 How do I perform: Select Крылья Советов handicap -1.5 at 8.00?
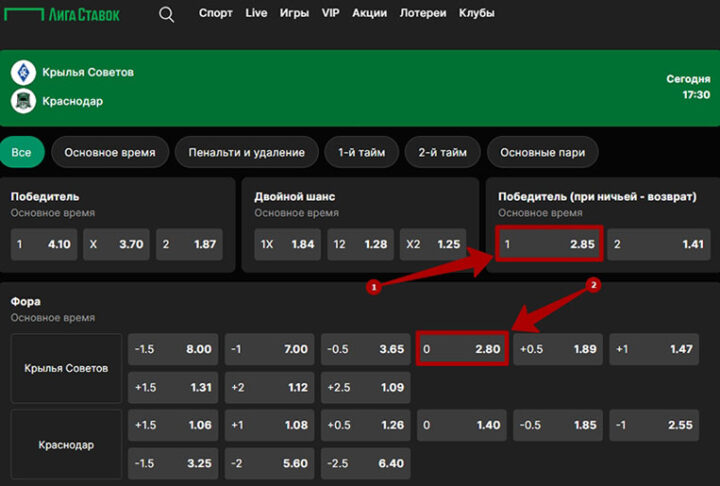pos(172,349)
